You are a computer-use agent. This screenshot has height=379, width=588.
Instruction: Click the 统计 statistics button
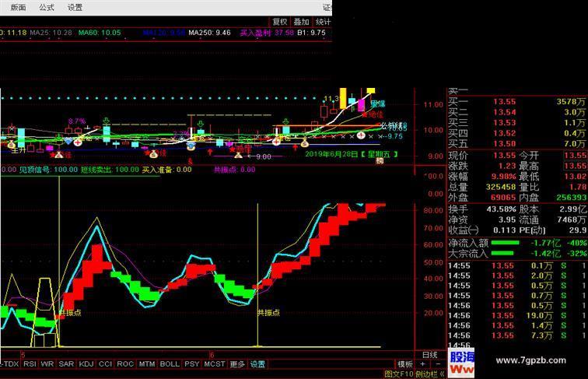(x=323, y=22)
